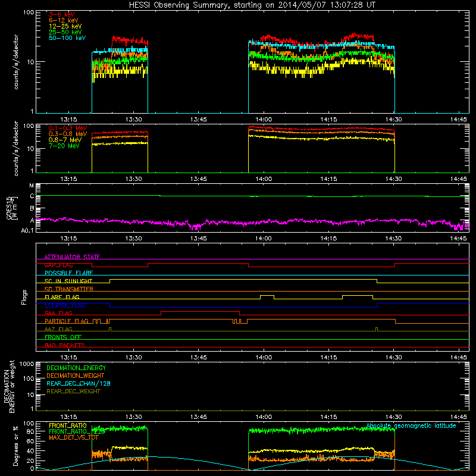Screen dimensions: 476x476
Task: Click the REAR_DEC_WEIGHT legend text
Action: (73, 392)
